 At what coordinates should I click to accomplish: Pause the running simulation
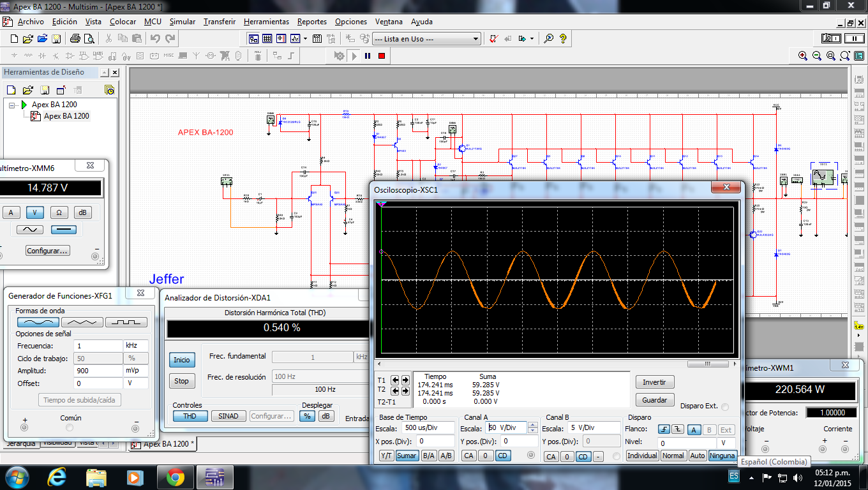[x=368, y=56]
